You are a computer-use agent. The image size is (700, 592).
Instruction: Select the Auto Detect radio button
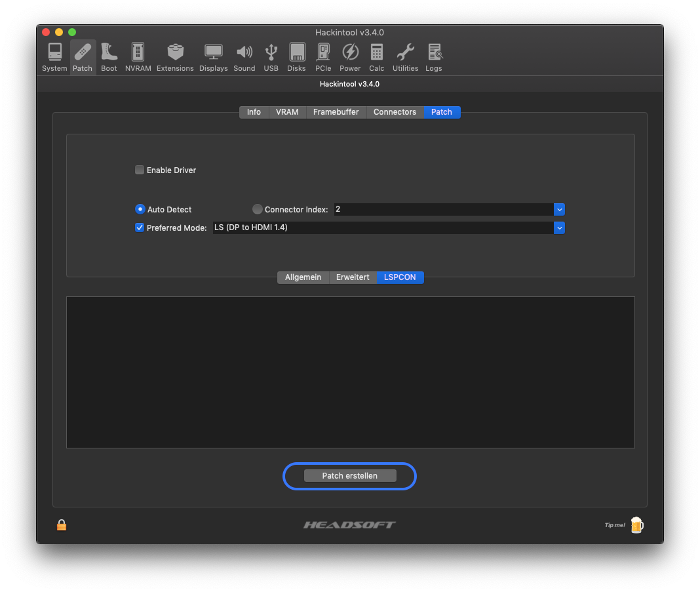140,209
